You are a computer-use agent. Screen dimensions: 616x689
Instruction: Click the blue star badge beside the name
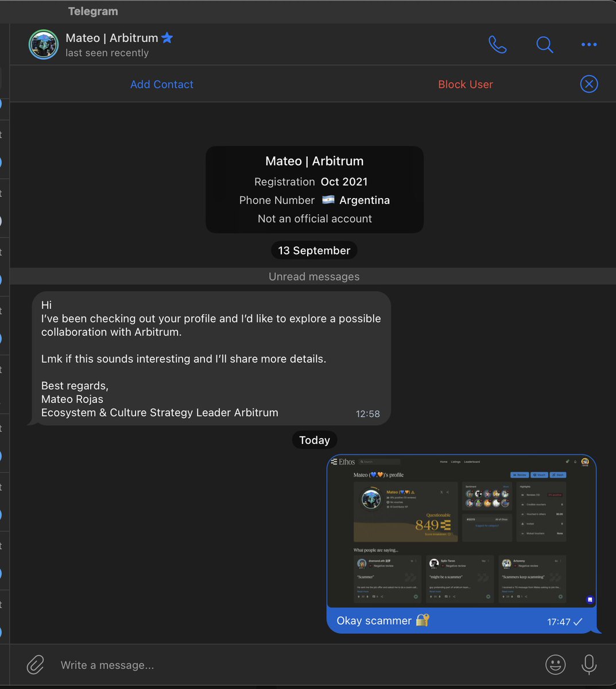(167, 38)
